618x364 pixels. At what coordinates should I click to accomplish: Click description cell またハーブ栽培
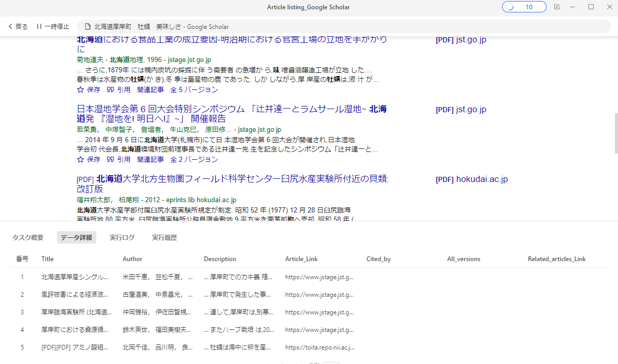[x=239, y=330]
